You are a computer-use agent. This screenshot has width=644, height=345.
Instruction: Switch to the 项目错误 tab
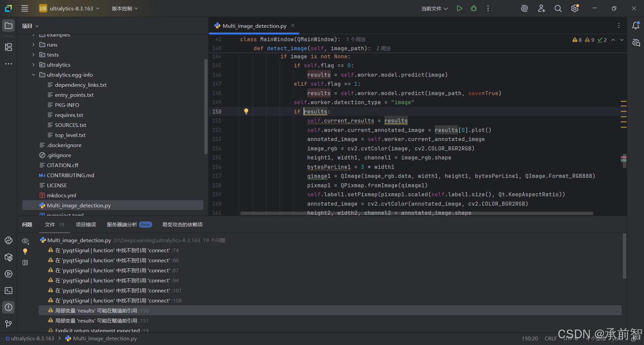tap(86, 224)
